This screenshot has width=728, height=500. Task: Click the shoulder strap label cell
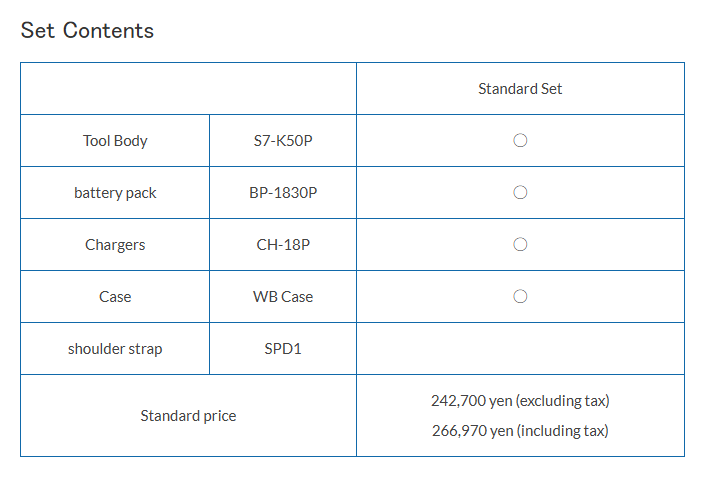[x=115, y=349]
